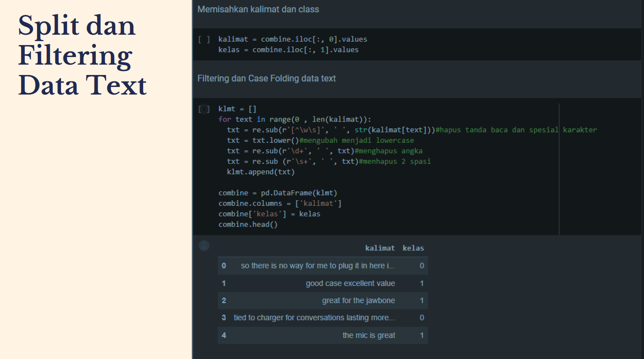Screen dimensions: 644x359
Task: Click the empty brackets of kalimat cell
Action: [x=204, y=39]
